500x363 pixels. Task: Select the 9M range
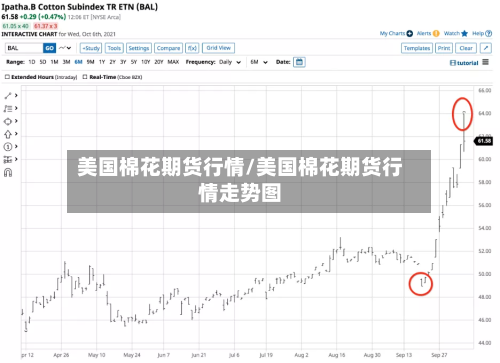tap(90, 62)
